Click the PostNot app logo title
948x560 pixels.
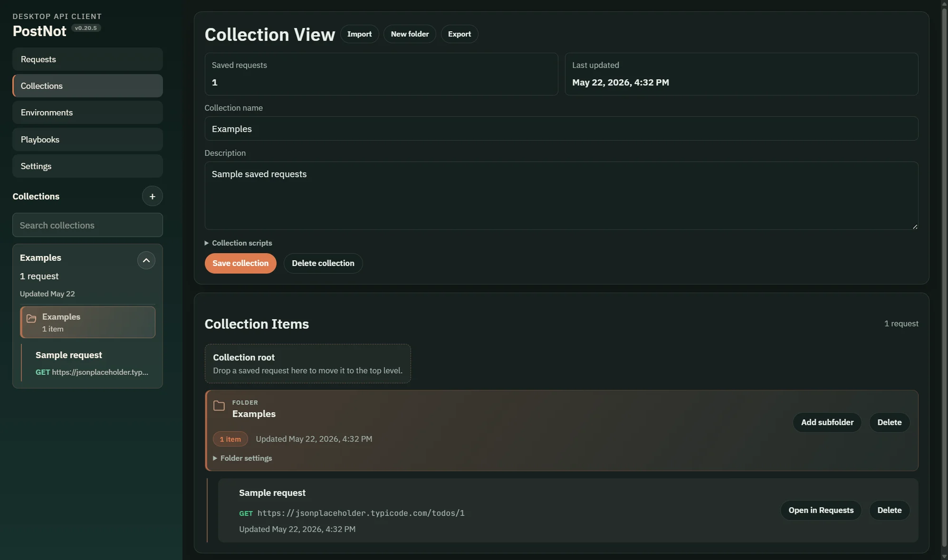pos(39,31)
